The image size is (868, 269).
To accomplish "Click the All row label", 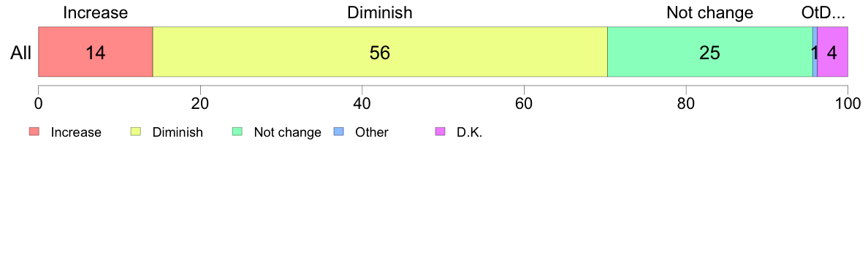I will click(x=21, y=53).
